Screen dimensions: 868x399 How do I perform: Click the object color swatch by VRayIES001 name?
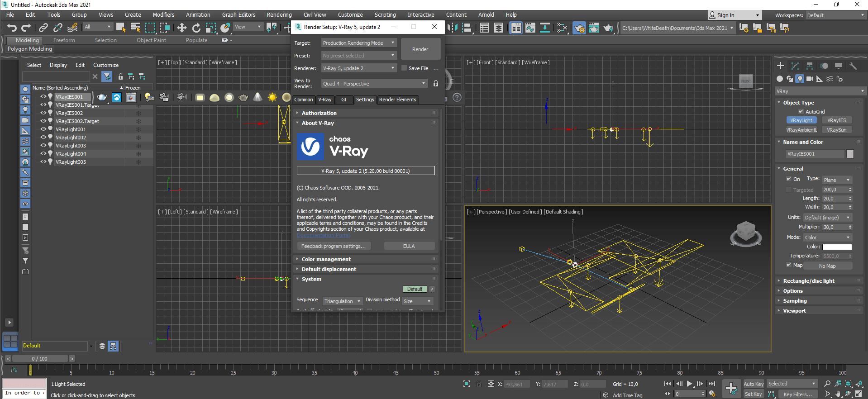point(850,154)
